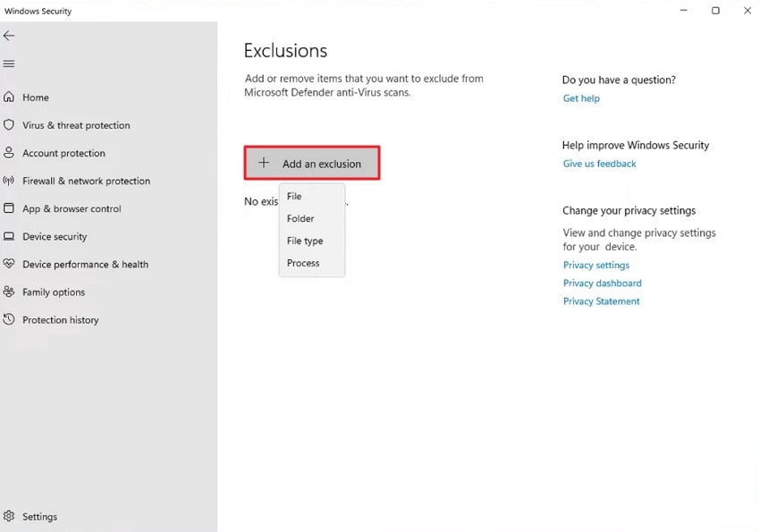
Task: Open Account protection section
Action: tap(63, 153)
